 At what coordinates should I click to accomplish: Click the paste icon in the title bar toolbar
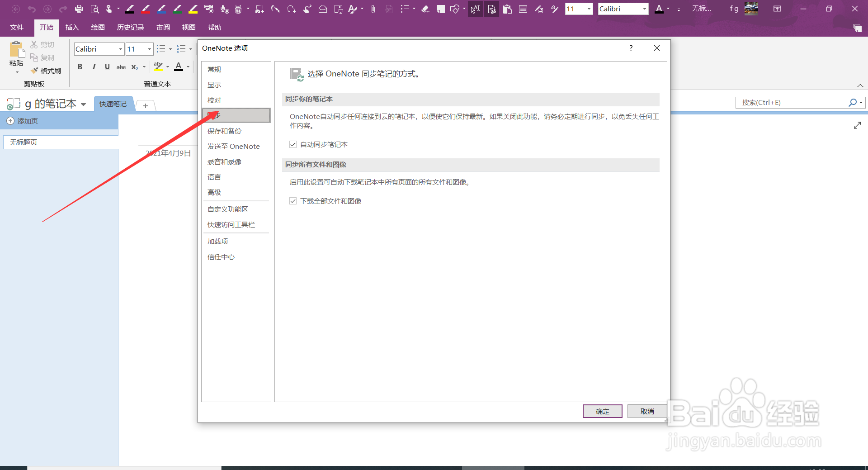(507, 9)
